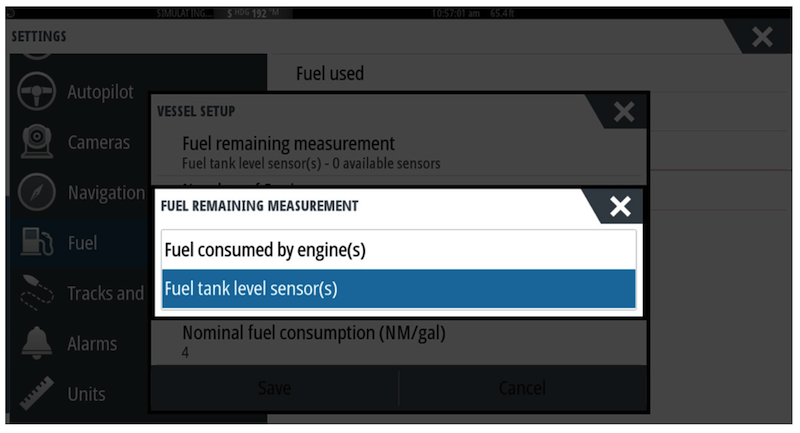
Task: Click the Alarms bell icon
Action: (x=37, y=342)
